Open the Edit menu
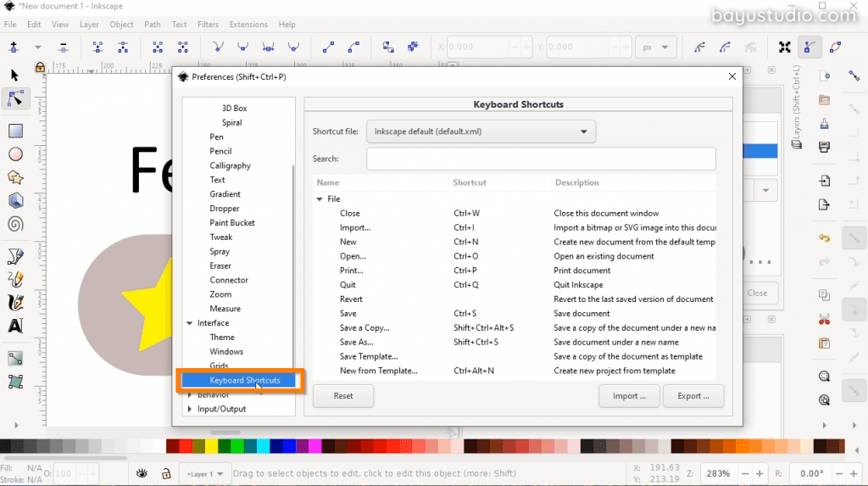The height and width of the screenshot is (486, 868). coord(34,25)
